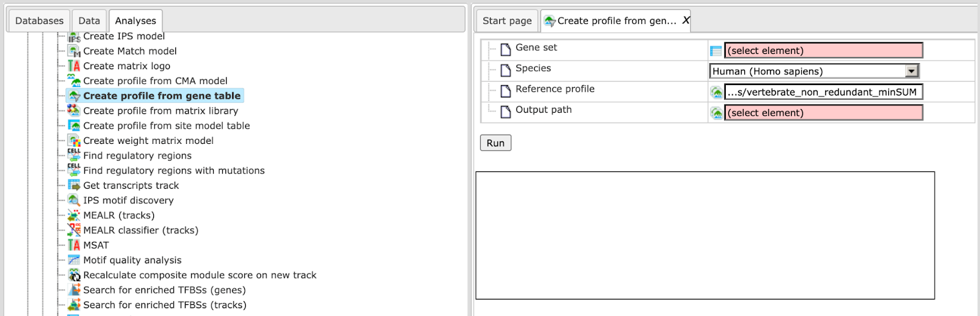Close the Create profile from gene table tab

686,20
